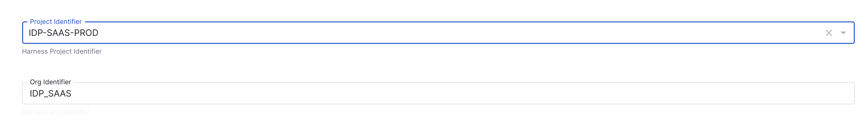Click empty middle of Project Identifier box
Image resolution: width=868 pixels, height=133 pixels.
pyautogui.click(x=438, y=33)
